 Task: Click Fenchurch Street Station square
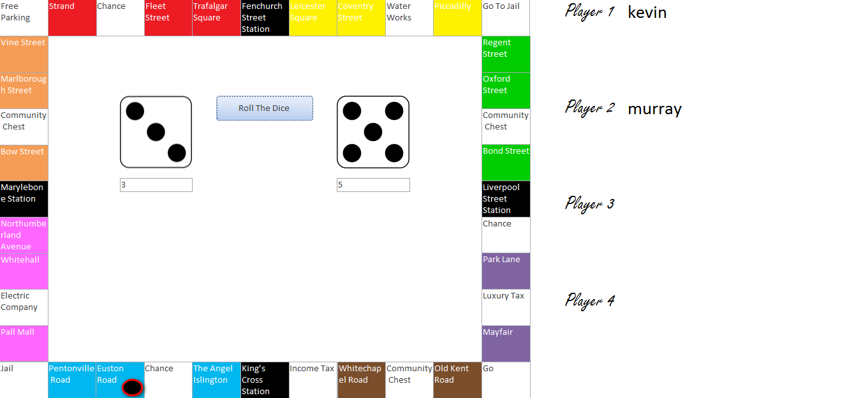(x=265, y=18)
